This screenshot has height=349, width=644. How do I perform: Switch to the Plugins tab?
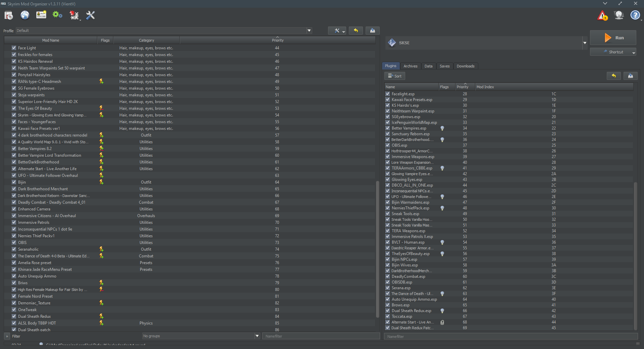pos(391,66)
